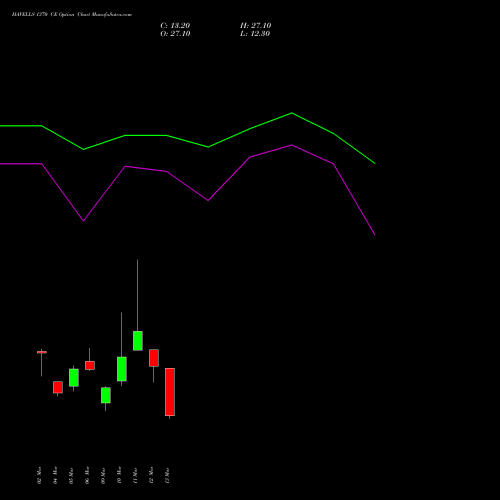The width and height of the screenshot is (500, 500).
Task: Click the 05 Mar date label
Action: (x=71, y=475)
